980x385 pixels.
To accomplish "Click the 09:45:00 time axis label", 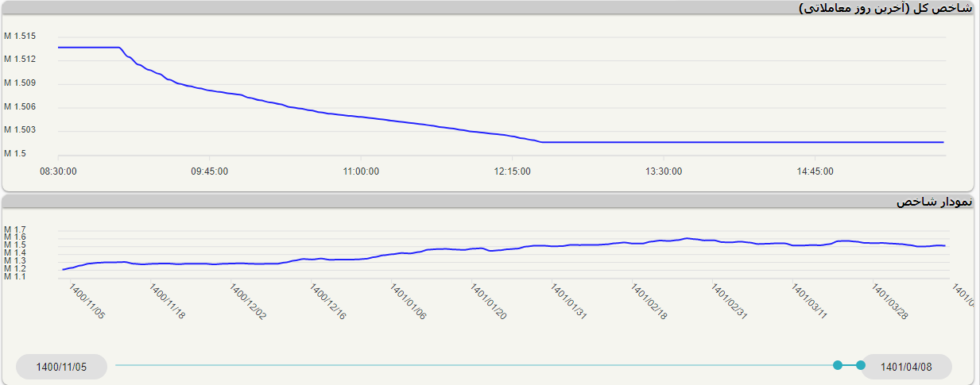I will (x=209, y=171).
